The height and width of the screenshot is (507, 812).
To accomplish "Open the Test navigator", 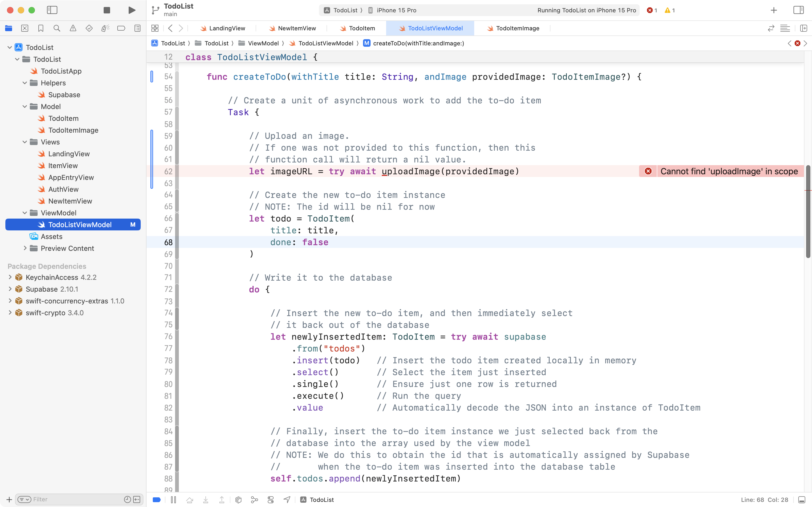I will (x=89, y=28).
